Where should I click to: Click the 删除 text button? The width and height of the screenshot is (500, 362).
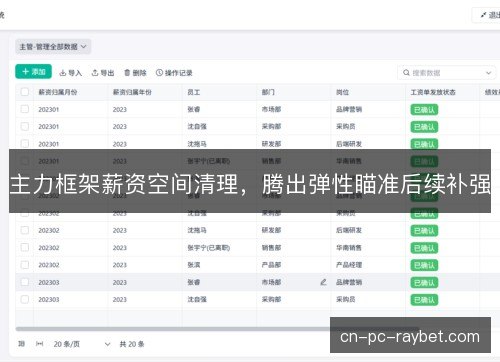pos(140,73)
